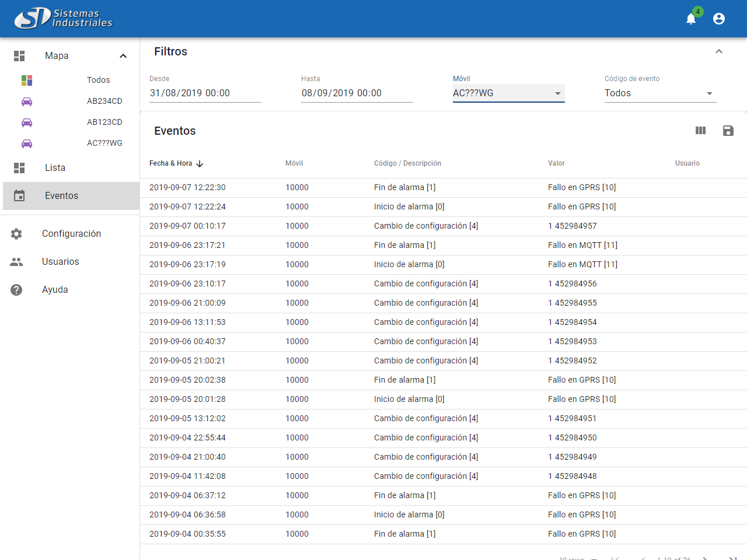Click the Ayuda question mark icon

pos(16,290)
